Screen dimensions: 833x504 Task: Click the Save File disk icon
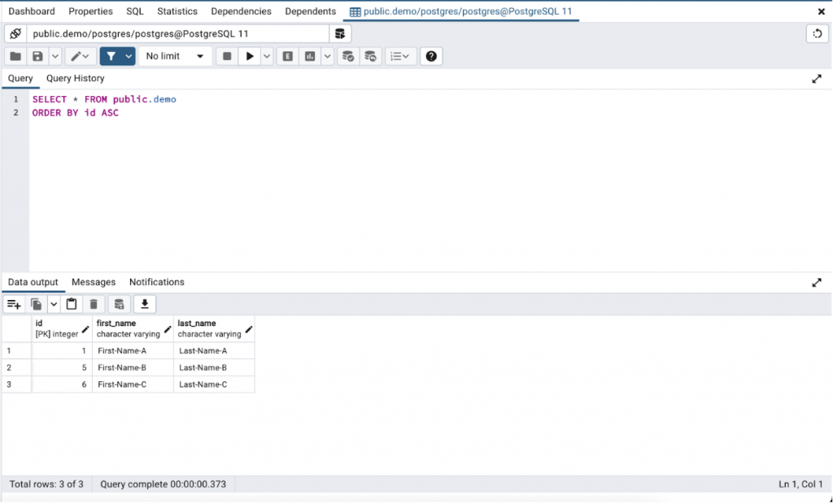pos(37,56)
